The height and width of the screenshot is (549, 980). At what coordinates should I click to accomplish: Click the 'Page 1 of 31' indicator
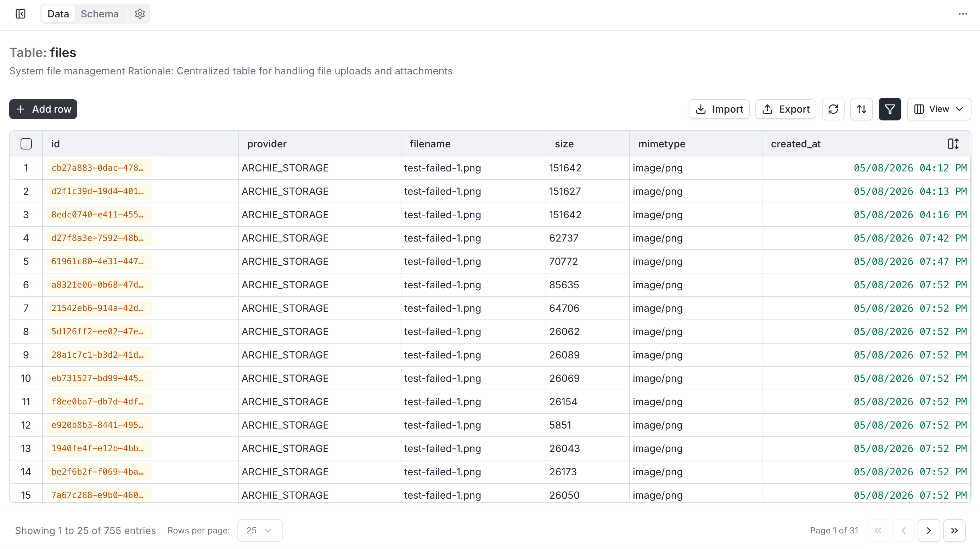click(x=834, y=530)
